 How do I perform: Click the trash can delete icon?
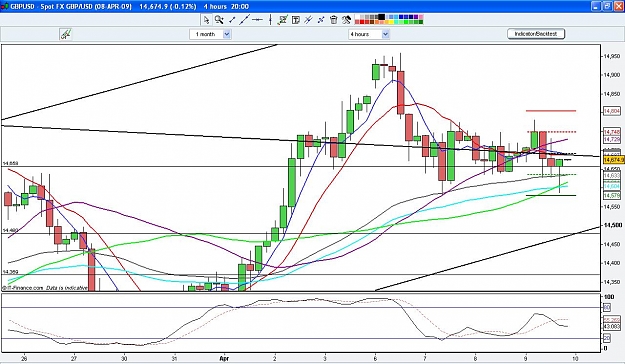[x=334, y=20]
